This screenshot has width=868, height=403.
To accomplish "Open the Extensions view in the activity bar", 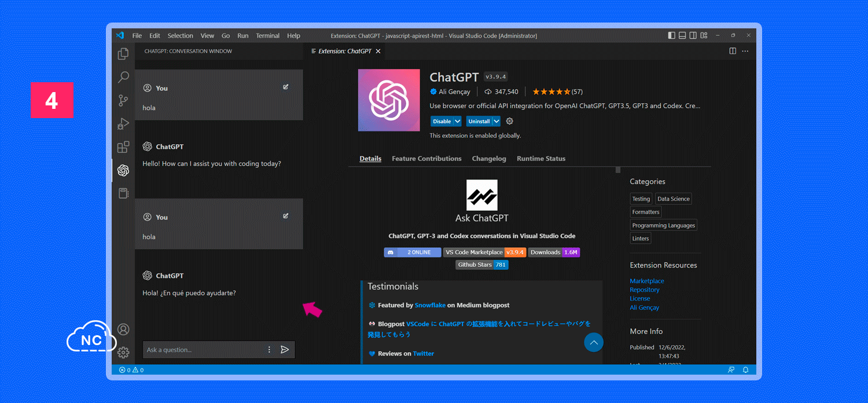I will tap(123, 147).
